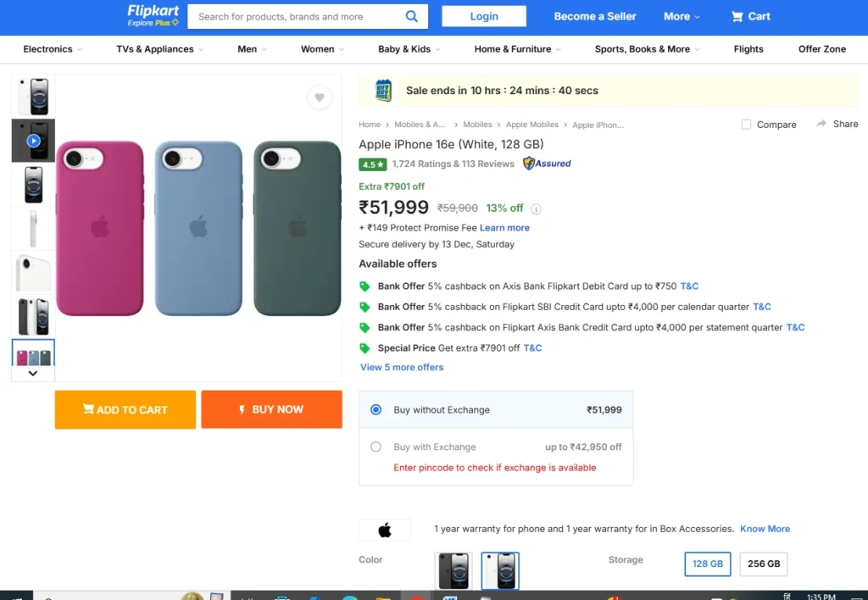This screenshot has width=868, height=600.
Task: Open the shopping Cart icon
Action: [x=738, y=16]
